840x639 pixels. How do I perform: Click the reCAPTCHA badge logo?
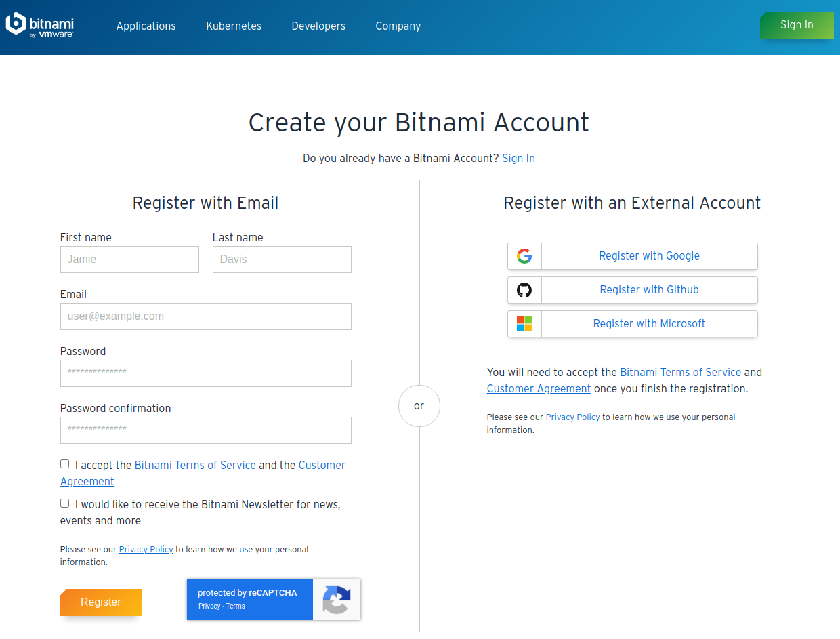coord(337,599)
